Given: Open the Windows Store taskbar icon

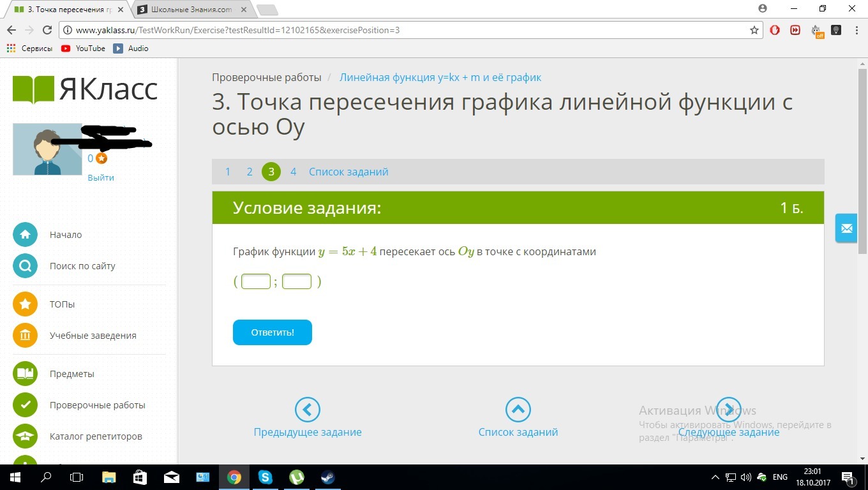Looking at the screenshot, I should click(140, 477).
